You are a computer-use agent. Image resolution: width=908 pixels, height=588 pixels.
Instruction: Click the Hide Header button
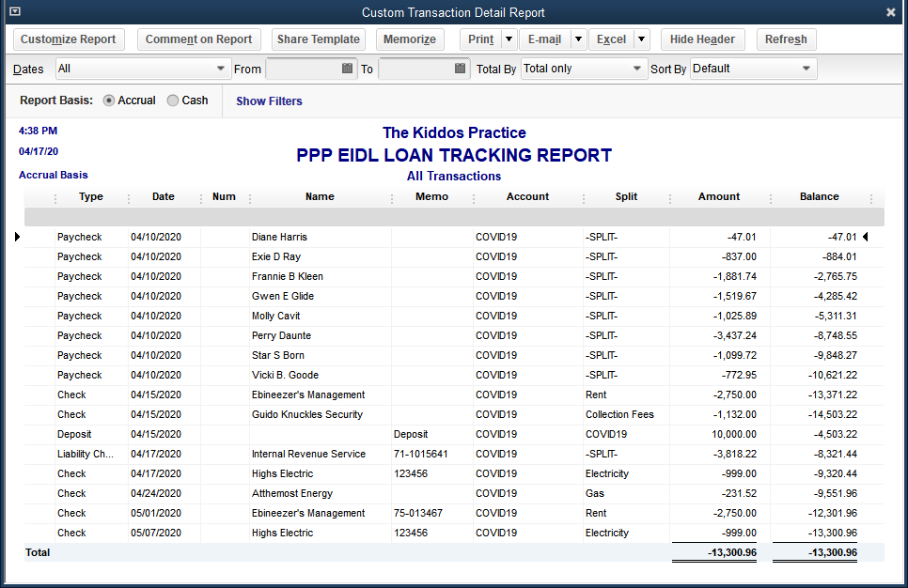(x=702, y=39)
